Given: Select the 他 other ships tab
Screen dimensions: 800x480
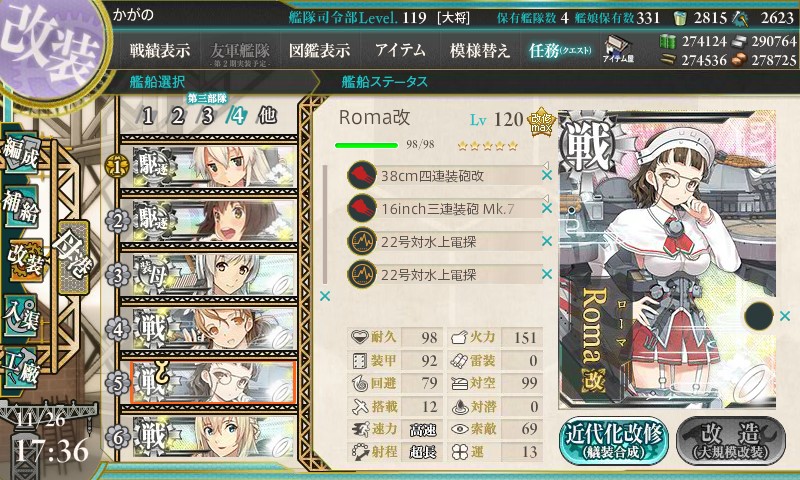Looking at the screenshot, I should click(x=267, y=116).
